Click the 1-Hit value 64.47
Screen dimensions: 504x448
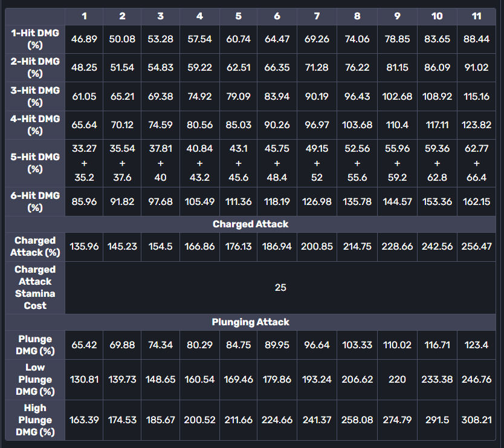pos(277,39)
